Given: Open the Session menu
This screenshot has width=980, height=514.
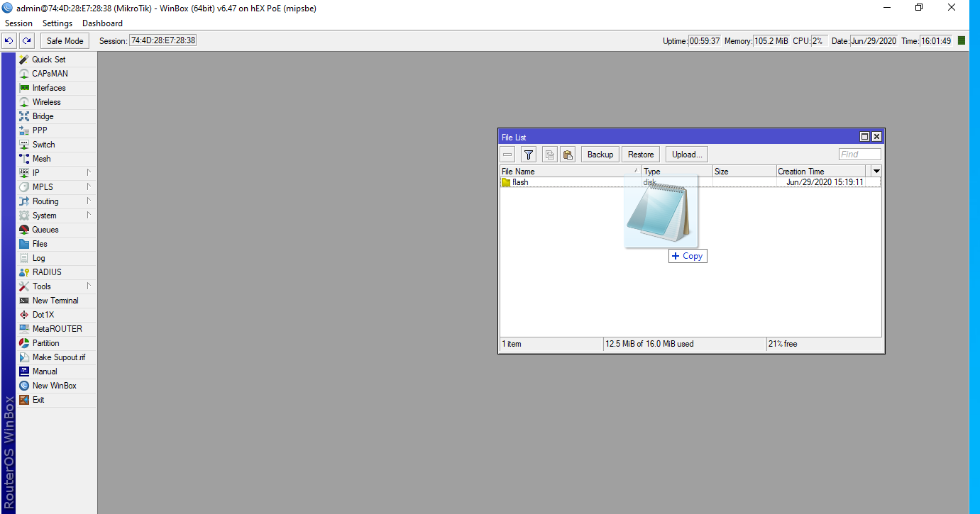Looking at the screenshot, I should pos(18,23).
